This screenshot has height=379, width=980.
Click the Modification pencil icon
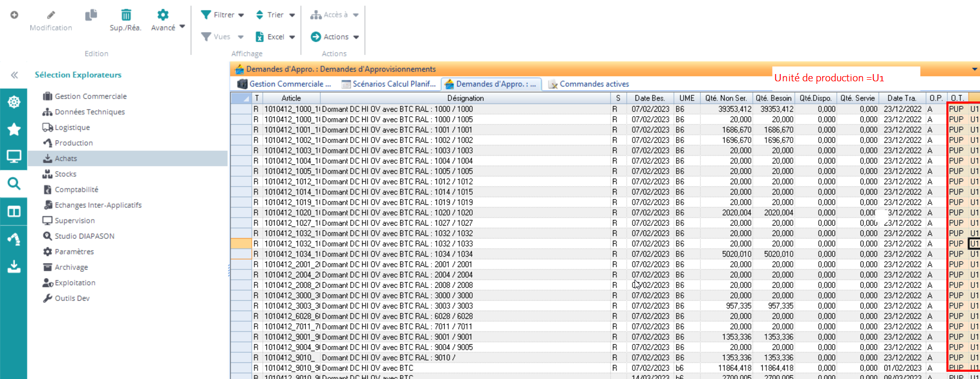(x=51, y=15)
